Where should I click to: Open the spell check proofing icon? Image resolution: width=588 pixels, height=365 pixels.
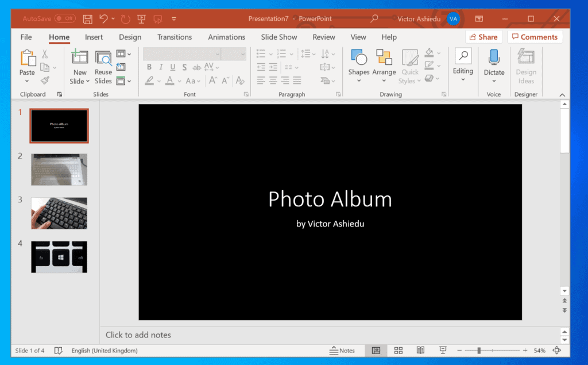click(58, 350)
